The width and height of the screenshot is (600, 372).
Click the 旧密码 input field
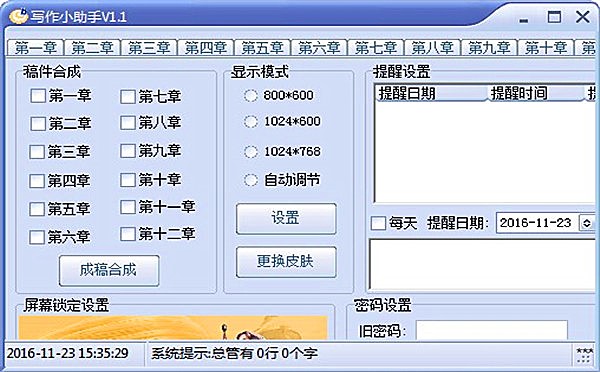(492, 330)
